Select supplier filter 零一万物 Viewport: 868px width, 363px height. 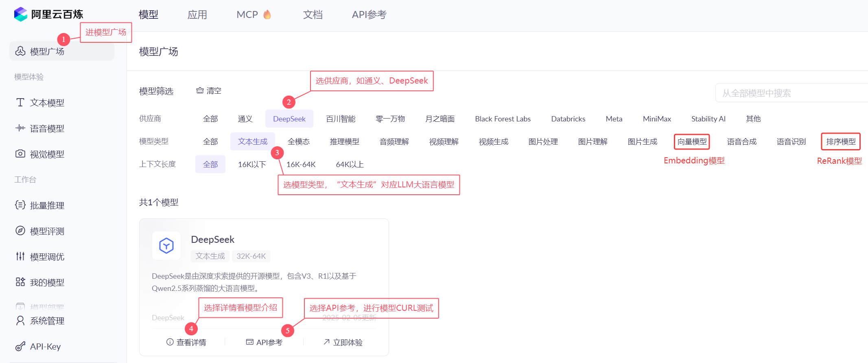click(x=390, y=119)
